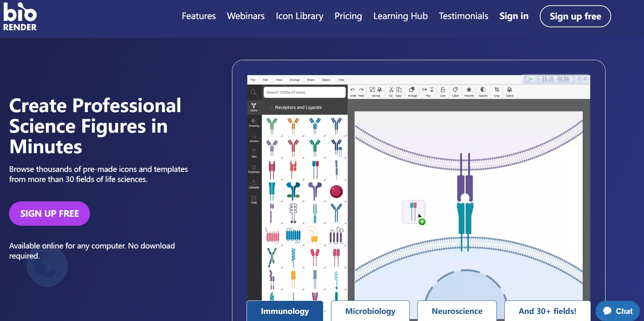Open the Uploads sidebar panel
This screenshot has width=644, height=321.
(x=254, y=184)
